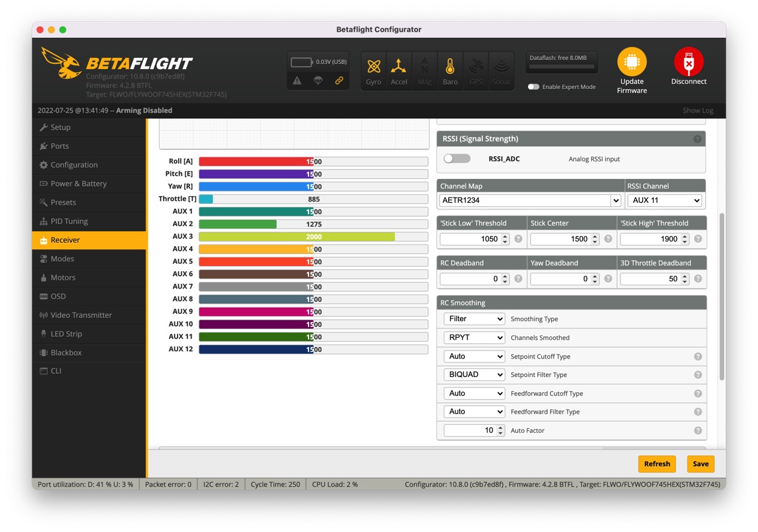
Task: Open the Channels Smoothed dropdown
Action: [474, 338]
